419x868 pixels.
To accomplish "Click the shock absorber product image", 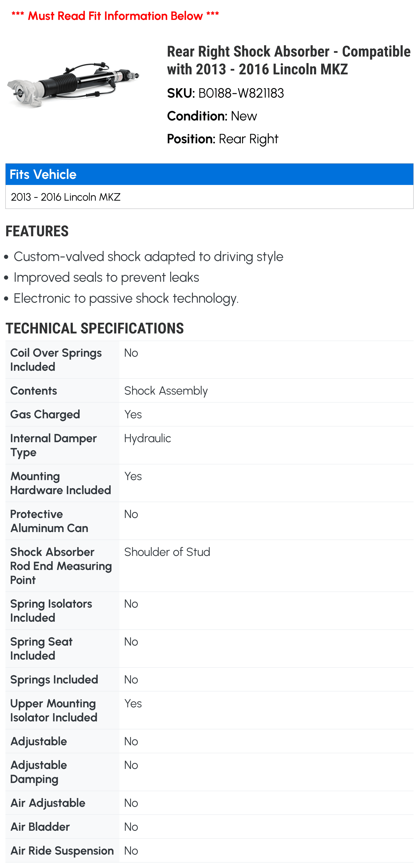I will 73,84.
